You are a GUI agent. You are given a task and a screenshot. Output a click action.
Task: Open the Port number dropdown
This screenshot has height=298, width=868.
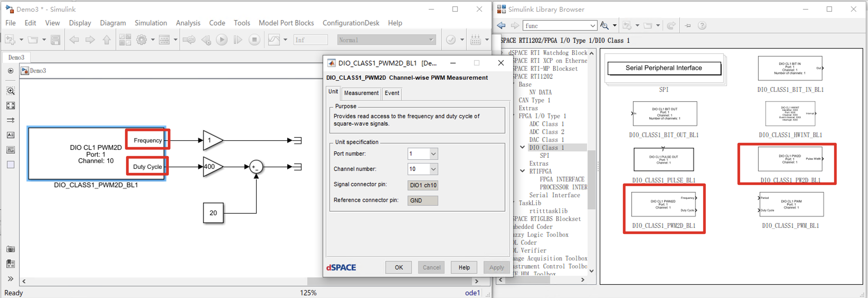(x=433, y=154)
